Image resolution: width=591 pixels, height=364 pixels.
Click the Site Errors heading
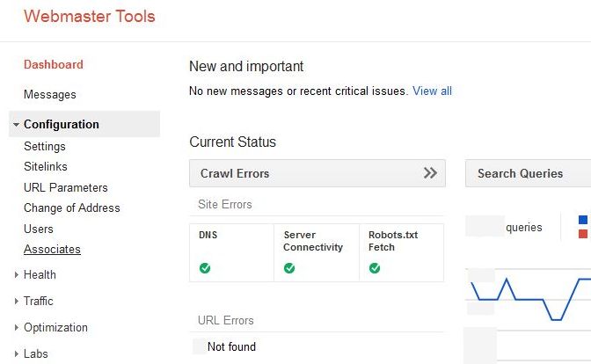(224, 204)
